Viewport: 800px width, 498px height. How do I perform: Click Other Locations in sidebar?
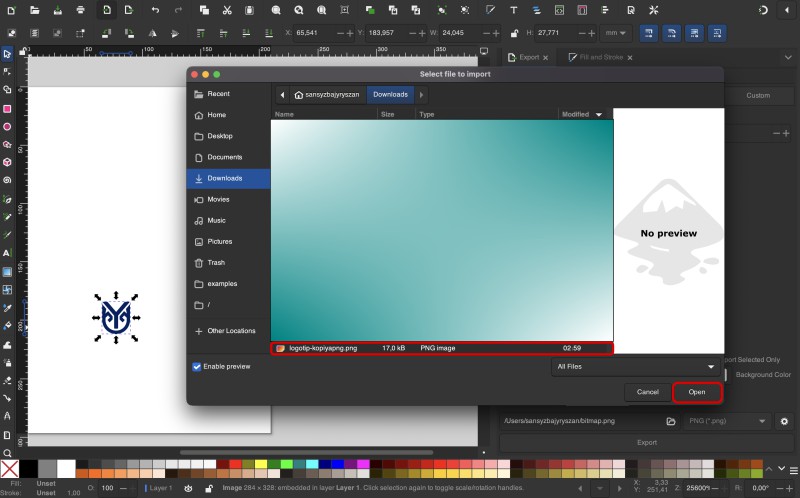pyautogui.click(x=229, y=331)
